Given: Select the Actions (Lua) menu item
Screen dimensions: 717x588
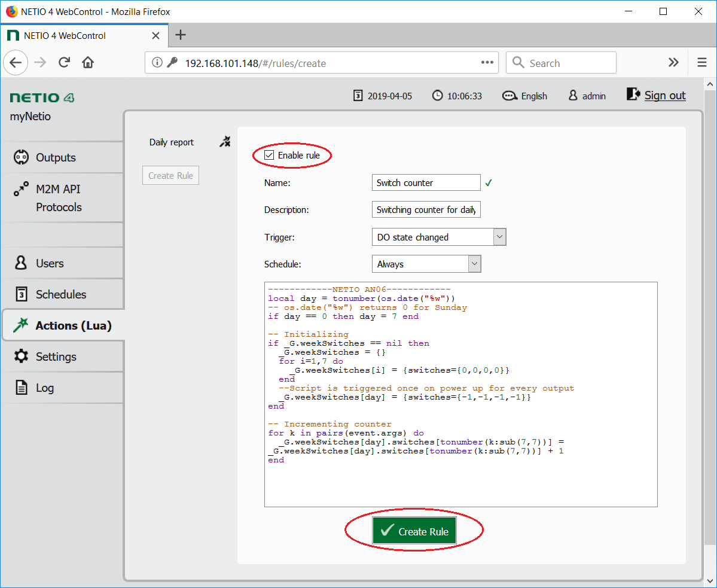Looking at the screenshot, I should tap(63, 325).
